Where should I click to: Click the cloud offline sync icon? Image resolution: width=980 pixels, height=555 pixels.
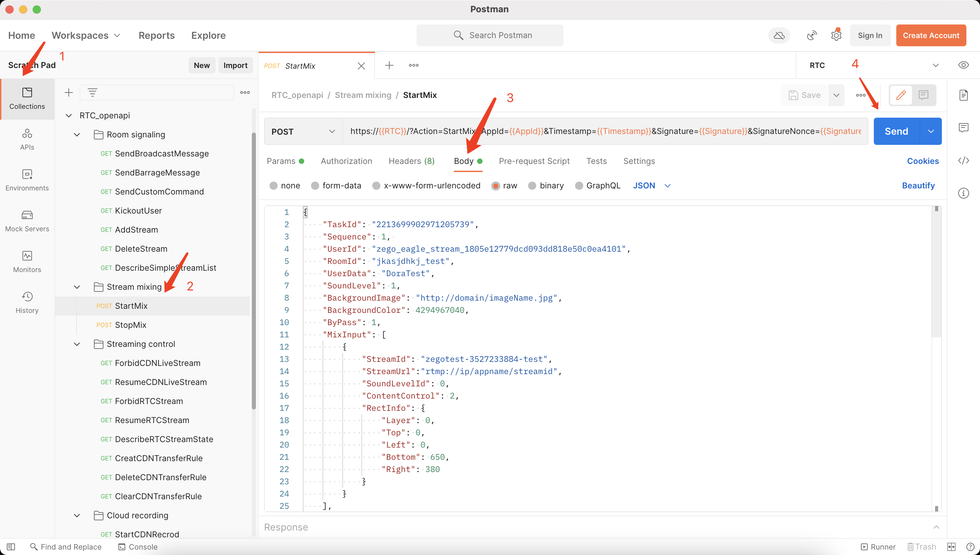click(779, 35)
